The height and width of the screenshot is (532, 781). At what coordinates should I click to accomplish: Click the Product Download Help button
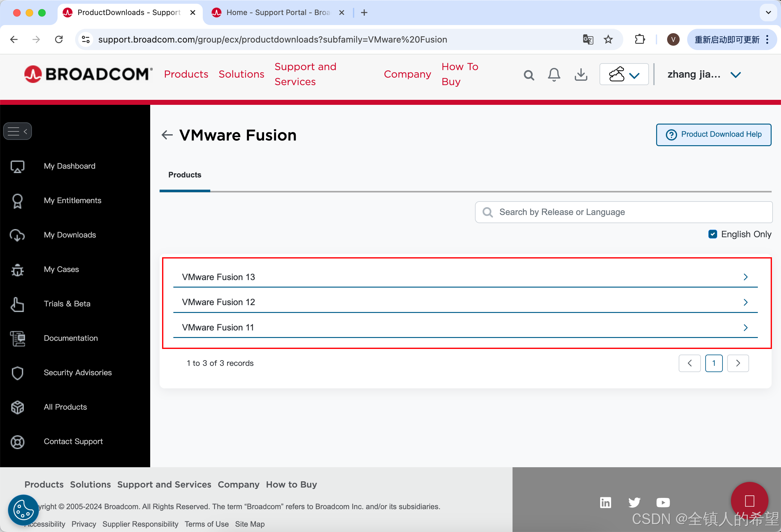713,135
